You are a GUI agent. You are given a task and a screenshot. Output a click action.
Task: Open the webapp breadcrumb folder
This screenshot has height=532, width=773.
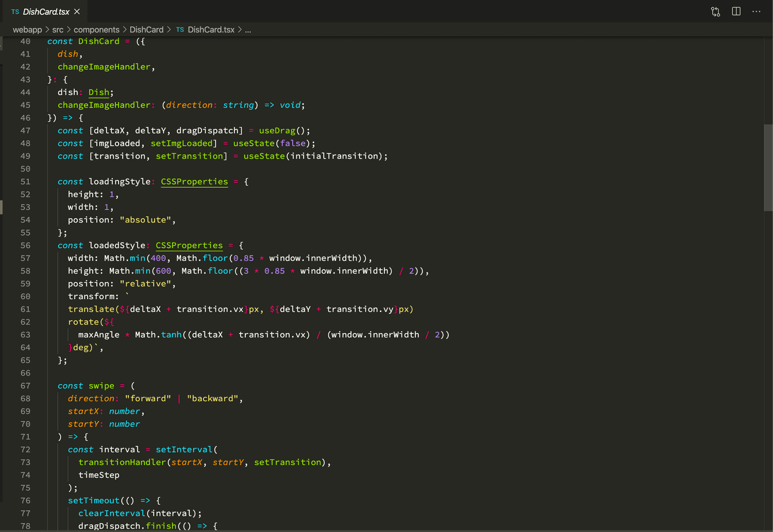click(27, 30)
